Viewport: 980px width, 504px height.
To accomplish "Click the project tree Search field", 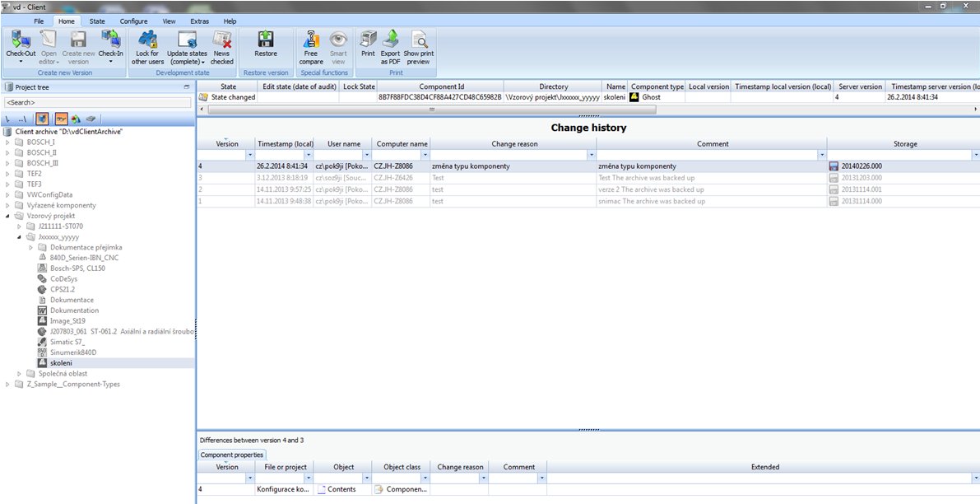I will tap(97, 102).
